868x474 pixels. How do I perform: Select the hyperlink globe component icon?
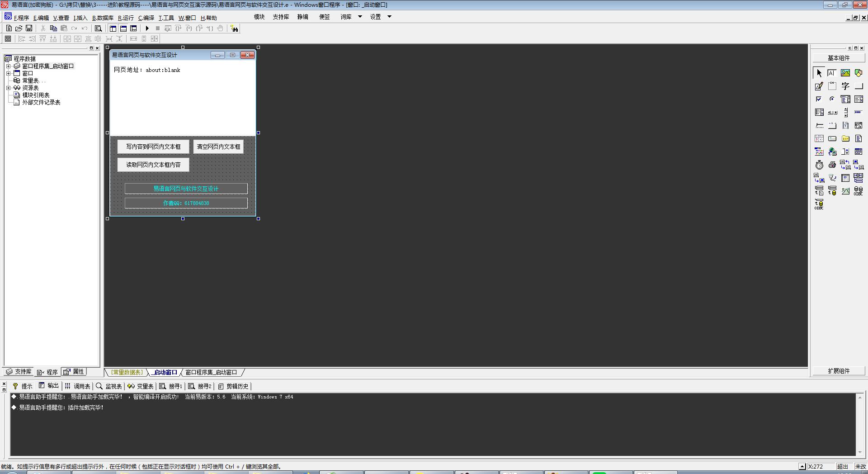832,152
